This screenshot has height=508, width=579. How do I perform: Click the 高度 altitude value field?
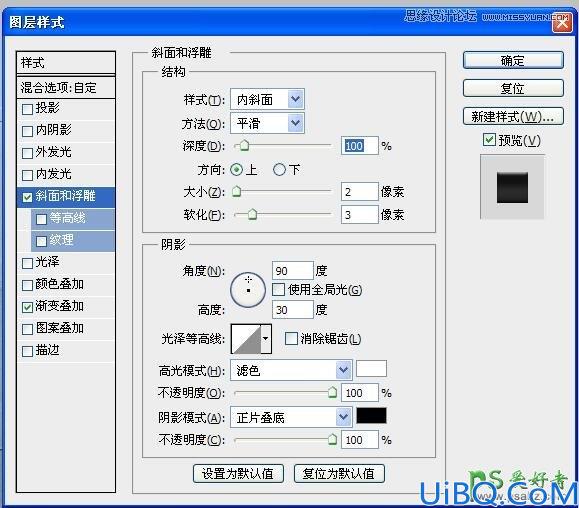[x=292, y=310]
